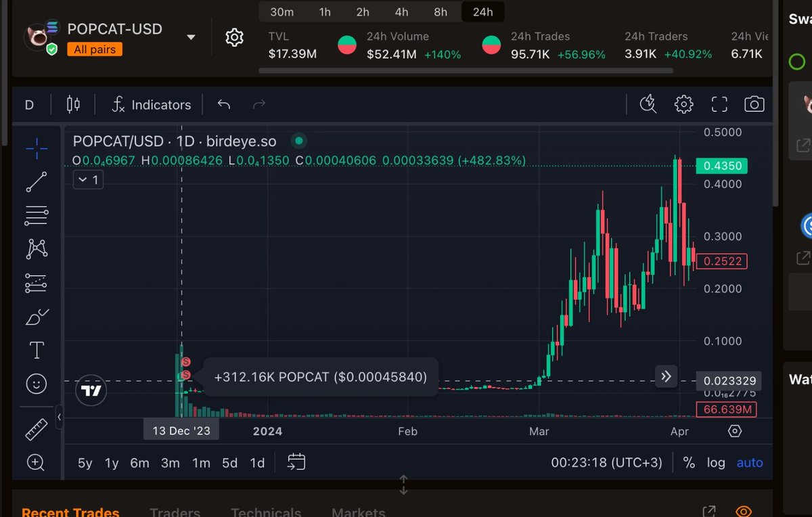Undo the last chart action
This screenshot has width=812, height=517.
pyautogui.click(x=224, y=104)
